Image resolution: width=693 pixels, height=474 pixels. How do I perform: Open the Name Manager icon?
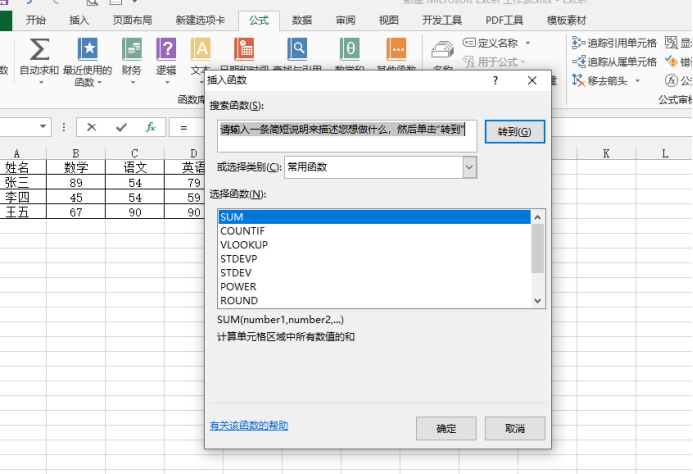(x=442, y=50)
